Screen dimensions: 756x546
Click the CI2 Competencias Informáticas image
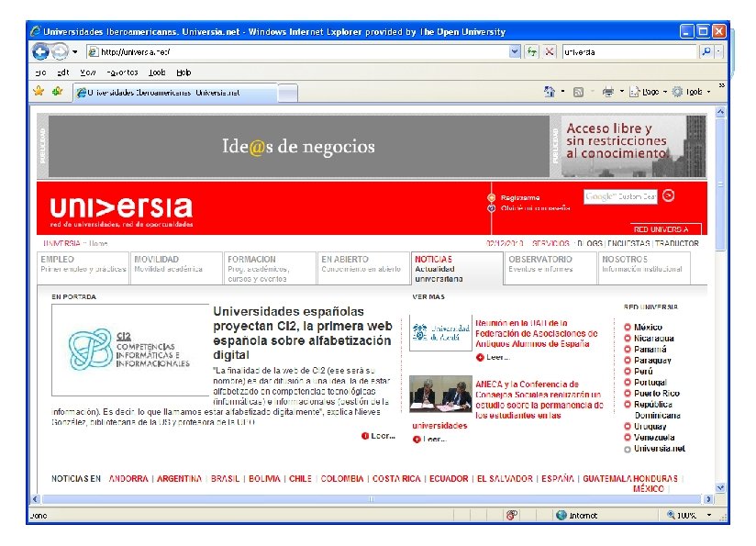[130, 350]
